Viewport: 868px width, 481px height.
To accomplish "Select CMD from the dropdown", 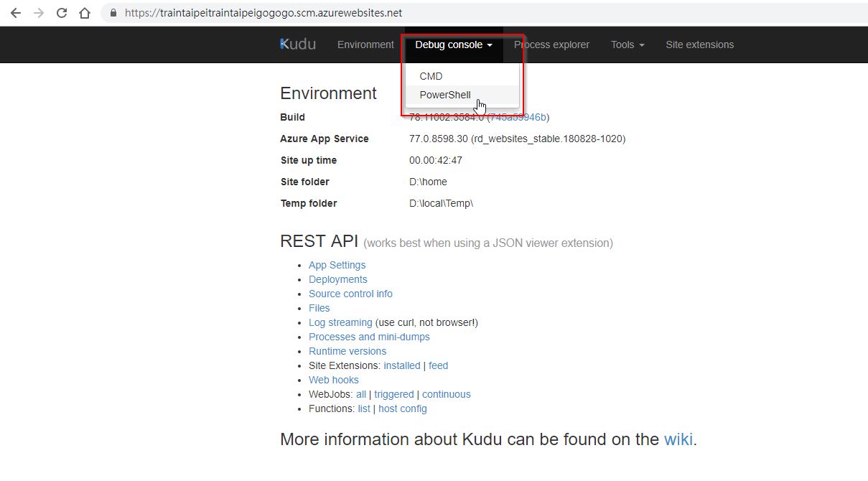I will (x=431, y=76).
